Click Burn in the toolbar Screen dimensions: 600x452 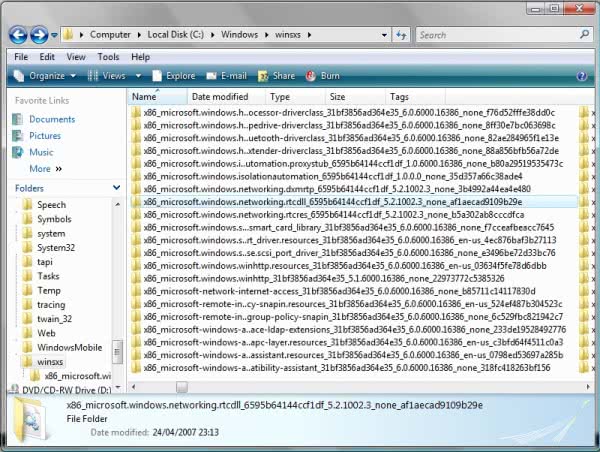323,76
